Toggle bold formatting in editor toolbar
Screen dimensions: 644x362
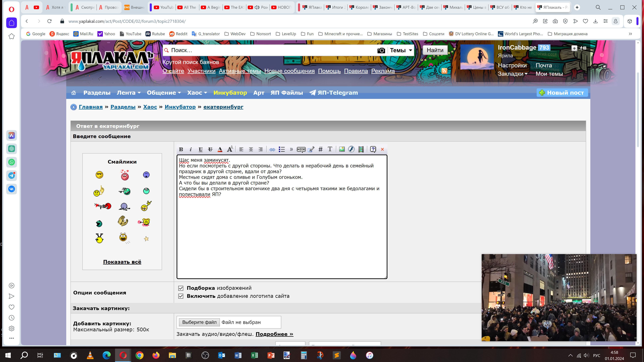181,149
